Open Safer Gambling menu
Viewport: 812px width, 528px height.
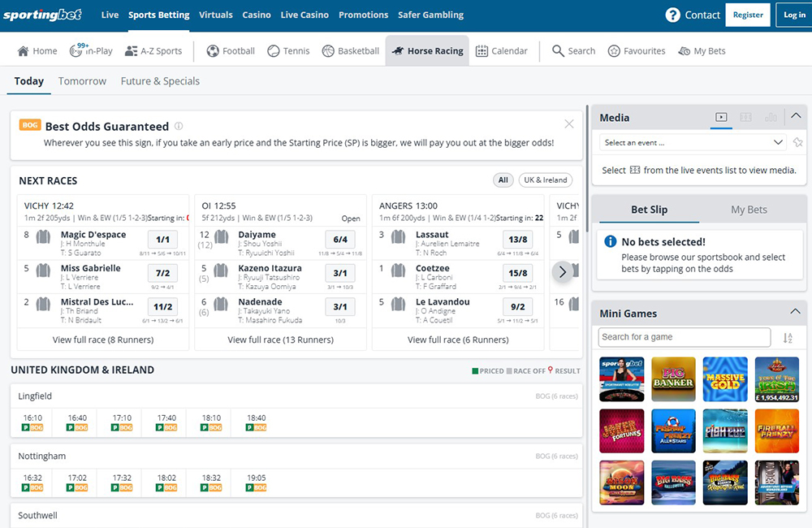tap(430, 15)
